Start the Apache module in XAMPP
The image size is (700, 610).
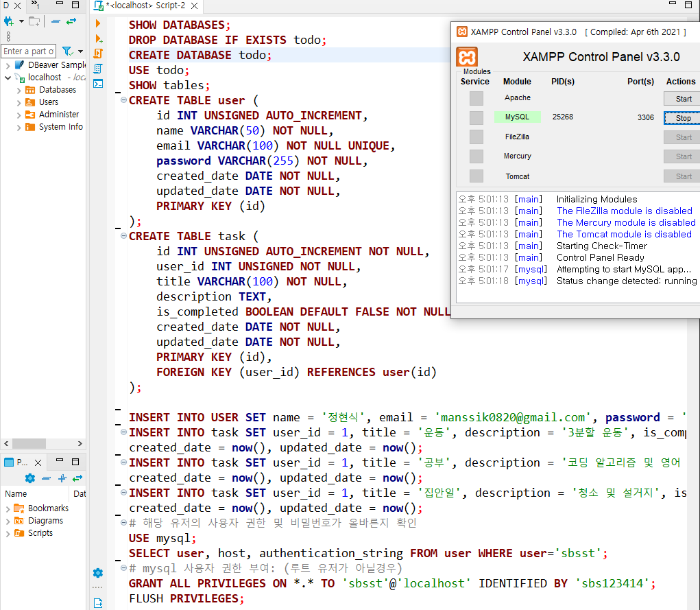[683, 99]
